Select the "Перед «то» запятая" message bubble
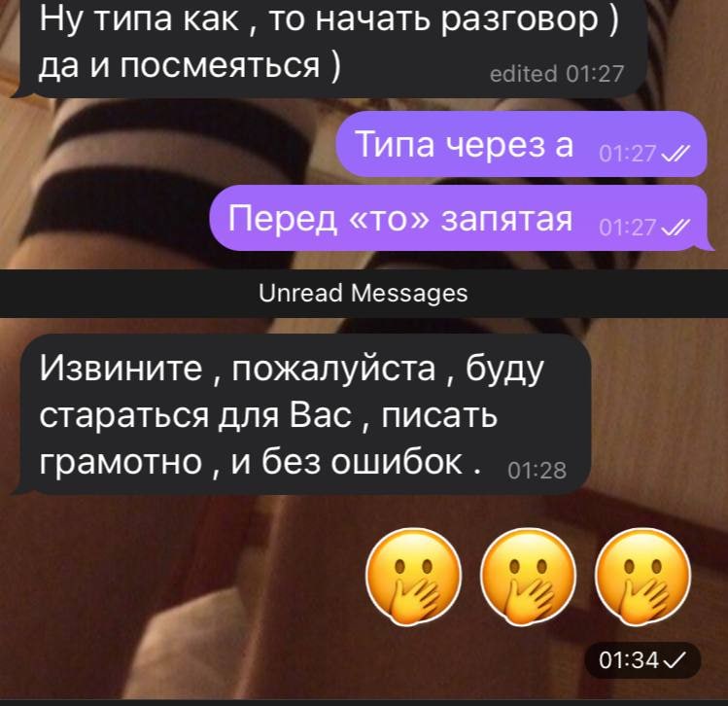This screenshot has height=706, width=728. pyautogui.click(x=462, y=218)
